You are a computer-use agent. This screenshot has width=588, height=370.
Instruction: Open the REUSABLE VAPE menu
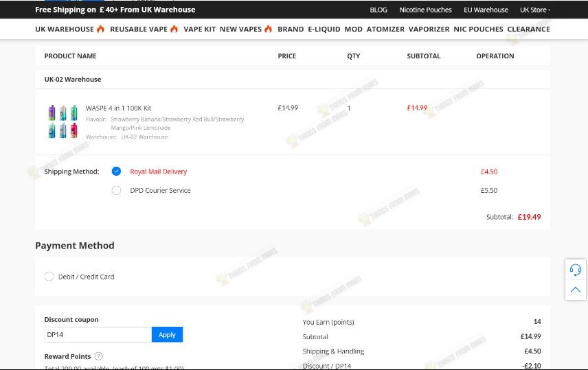[139, 30]
